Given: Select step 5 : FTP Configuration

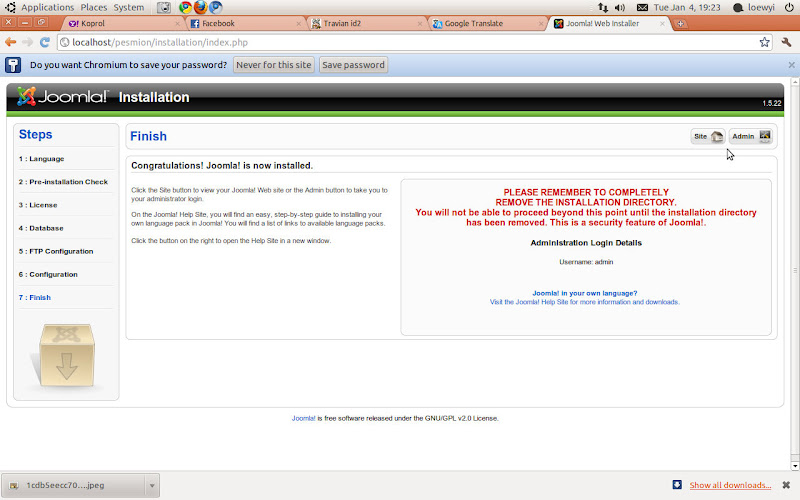Looking at the screenshot, I should (56, 251).
